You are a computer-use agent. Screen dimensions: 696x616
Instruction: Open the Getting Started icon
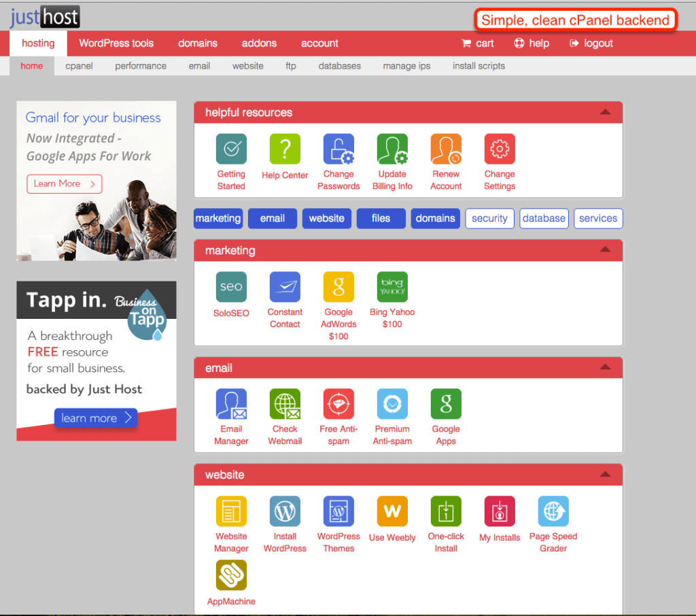[x=231, y=149]
